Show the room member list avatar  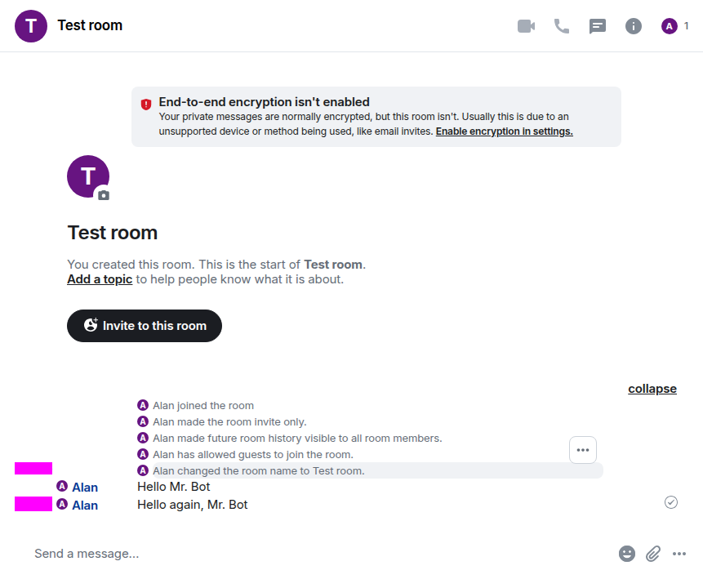point(670,26)
